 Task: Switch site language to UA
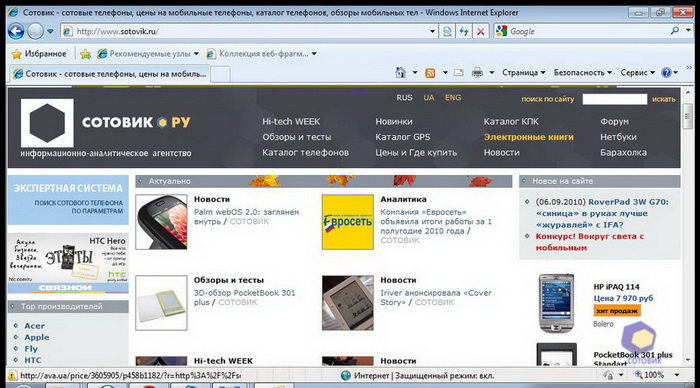(x=429, y=97)
